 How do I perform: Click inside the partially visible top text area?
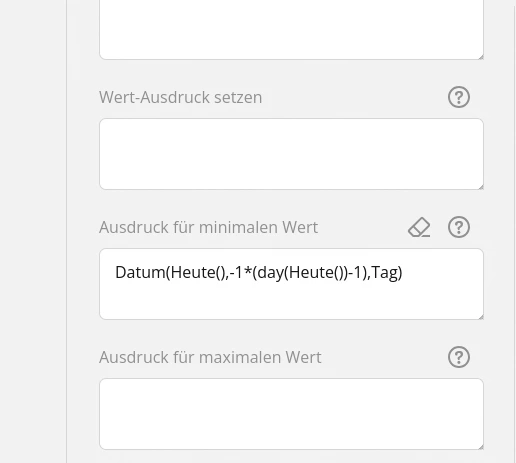pos(291,28)
